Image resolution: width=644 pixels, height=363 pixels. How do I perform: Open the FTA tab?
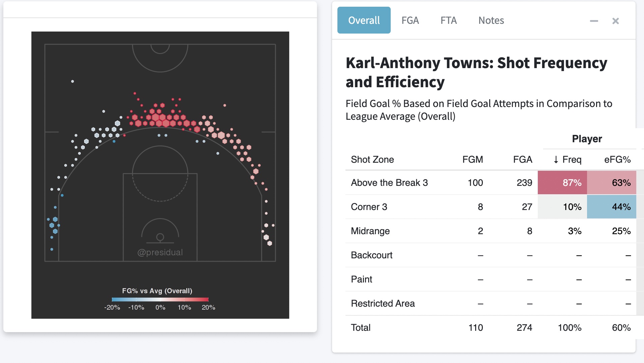pyautogui.click(x=448, y=20)
